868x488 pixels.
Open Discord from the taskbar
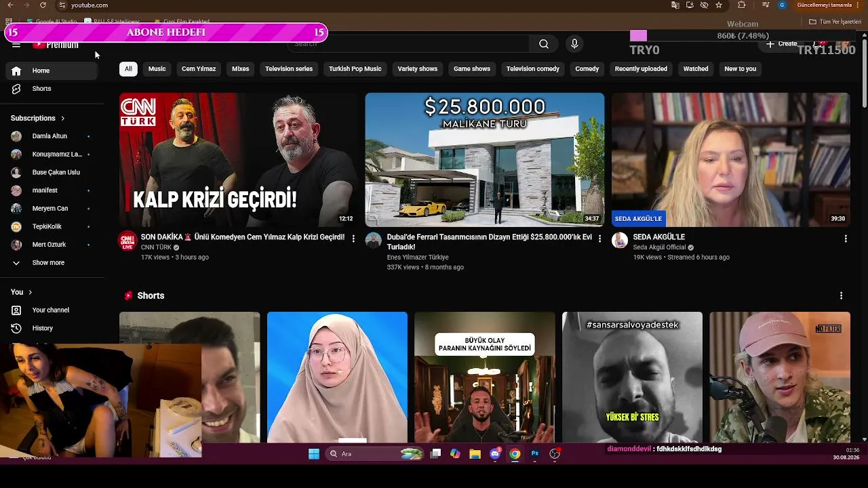point(495,454)
